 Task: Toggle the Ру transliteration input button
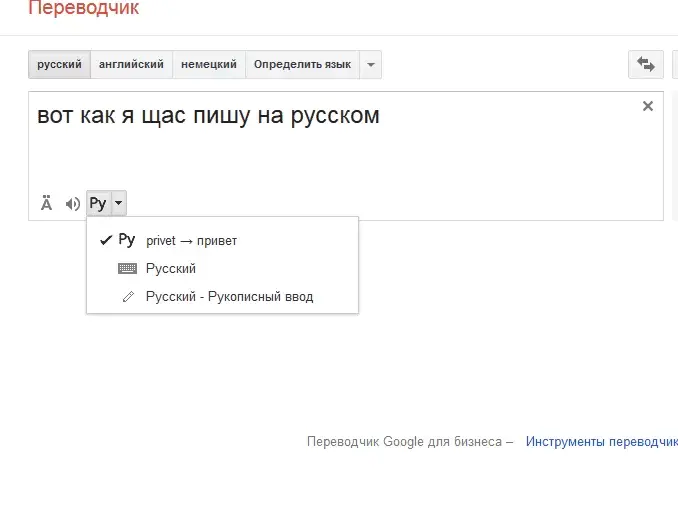tap(98, 203)
